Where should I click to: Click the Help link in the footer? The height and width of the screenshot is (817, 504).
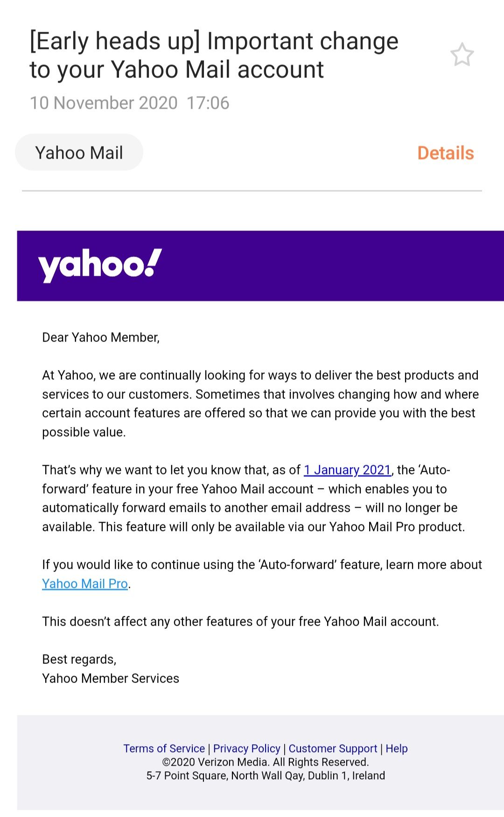(x=397, y=748)
